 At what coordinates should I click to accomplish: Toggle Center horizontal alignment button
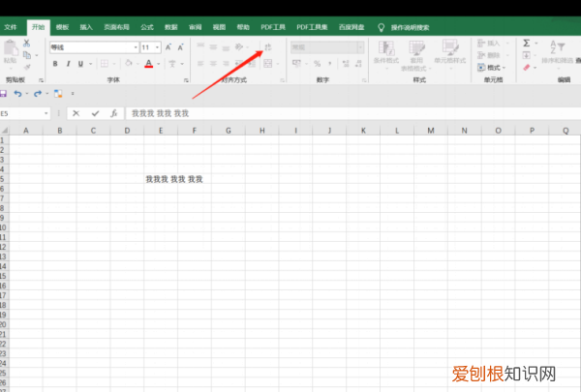click(x=213, y=63)
